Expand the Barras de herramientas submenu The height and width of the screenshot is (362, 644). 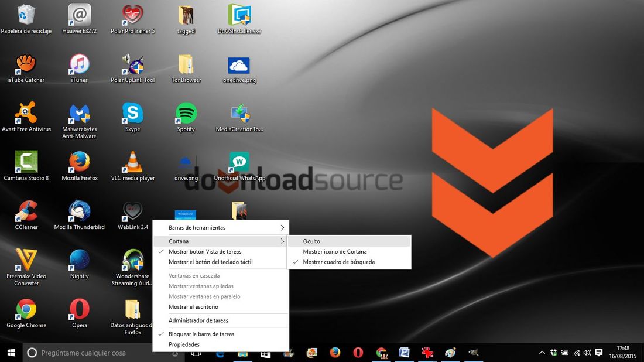tap(221, 228)
